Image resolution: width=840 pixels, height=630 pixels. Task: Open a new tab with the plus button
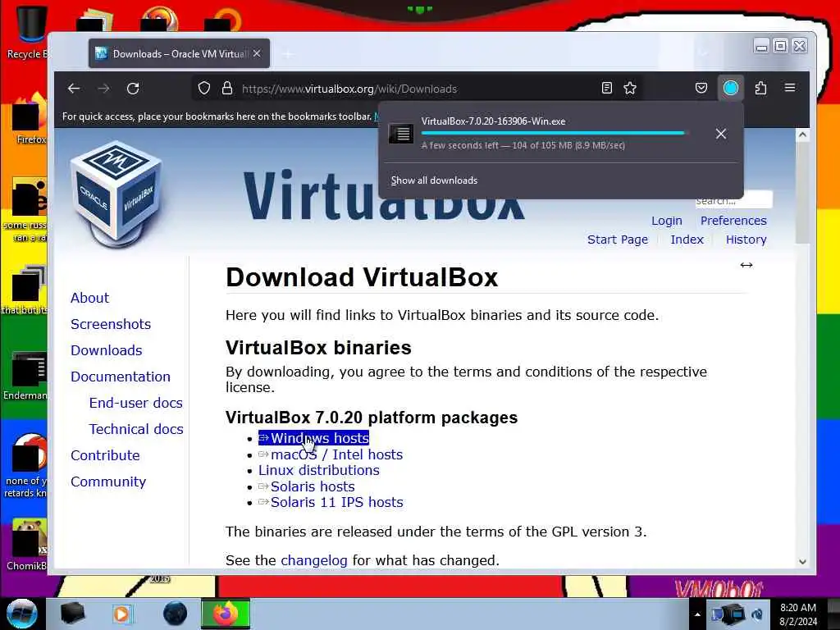(x=288, y=53)
